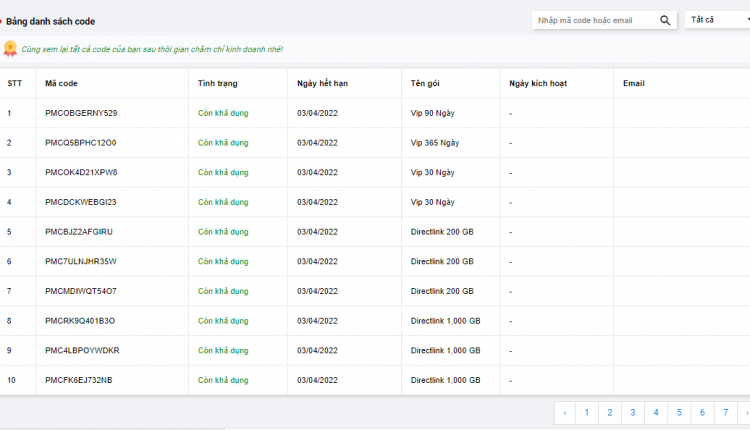The width and height of the screenshot is (750, 430).
Task: Click the Ngày kích hoạt column header
Action: tap(538, 83)
